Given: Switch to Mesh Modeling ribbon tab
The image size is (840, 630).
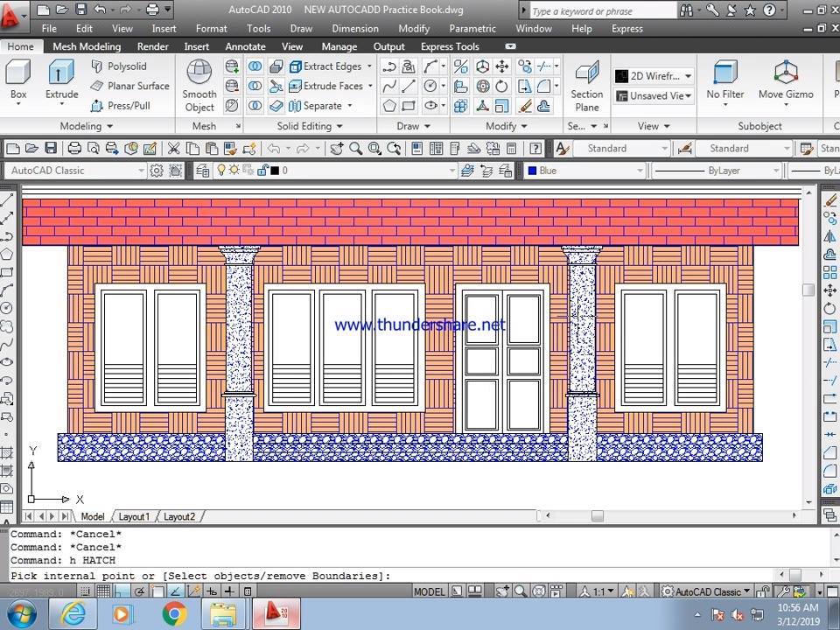Looking at the screenshot, I should [87, 46].
